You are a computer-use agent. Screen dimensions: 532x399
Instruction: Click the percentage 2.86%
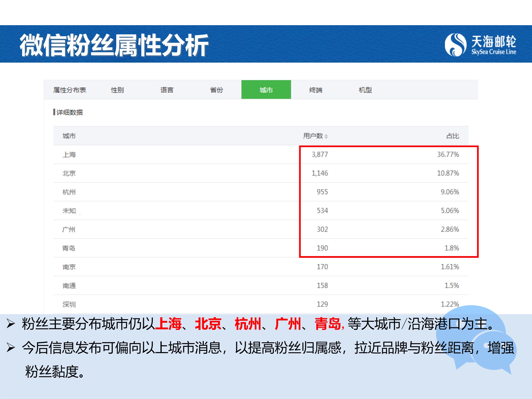tap(450, 229)
